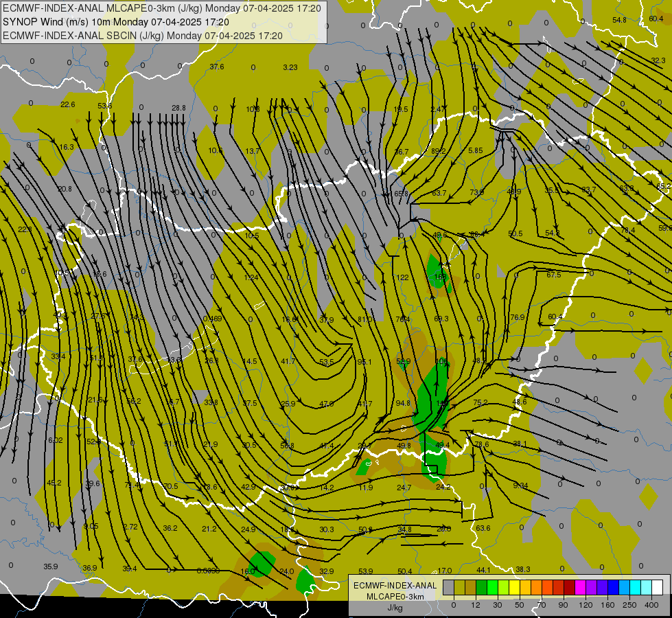This screenshot has height=618, width=672.
Task: Click the legend tick label '50'
Action: click(520, 605)
